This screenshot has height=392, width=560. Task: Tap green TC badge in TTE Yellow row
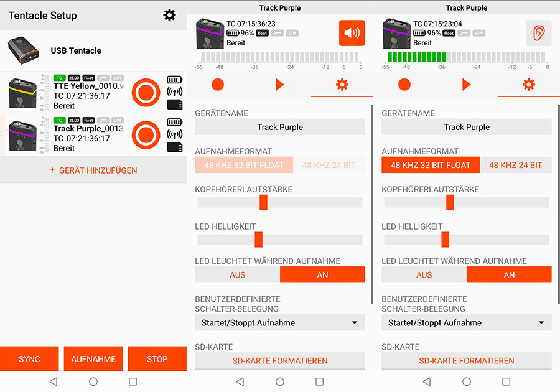59,78
